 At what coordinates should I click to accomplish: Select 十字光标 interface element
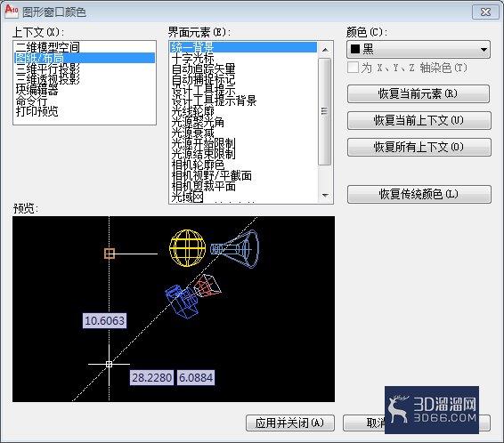point(243,58)
